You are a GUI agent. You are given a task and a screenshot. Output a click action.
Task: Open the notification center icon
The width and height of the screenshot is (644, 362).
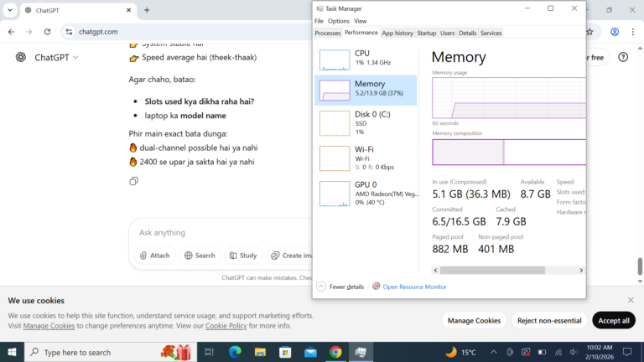[x=627, y=352]
